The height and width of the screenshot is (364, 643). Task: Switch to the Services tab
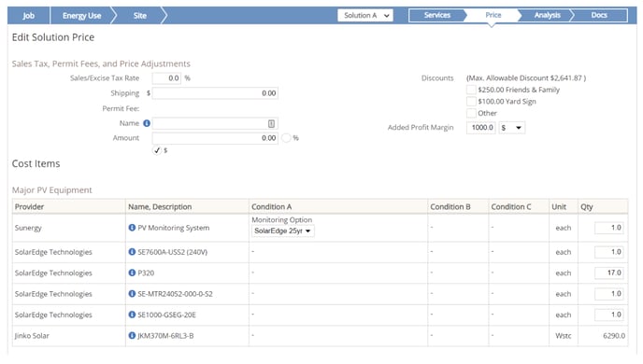[x=436, y=15]
